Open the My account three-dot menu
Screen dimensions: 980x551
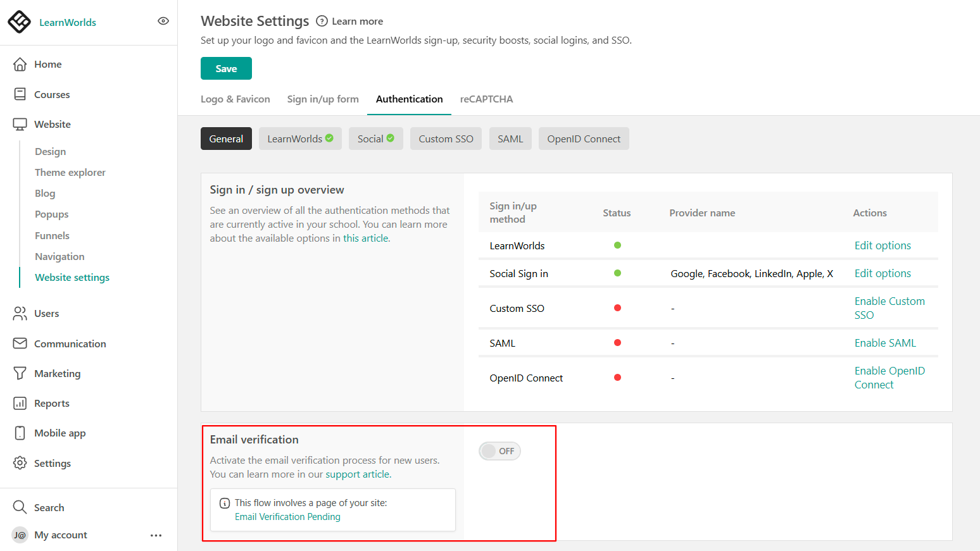coord(156,535)
